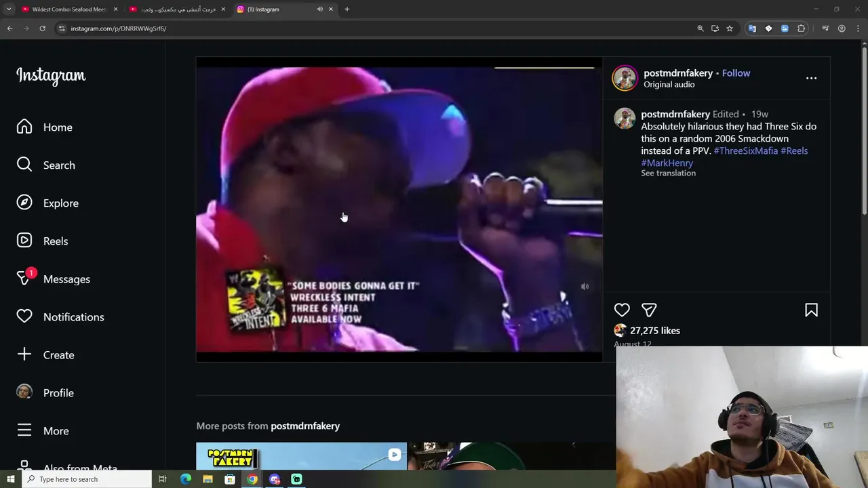This screenshot has width=868, height=488.
Task: Open the #MarkHenry hashtag
Action: [667, 163]
